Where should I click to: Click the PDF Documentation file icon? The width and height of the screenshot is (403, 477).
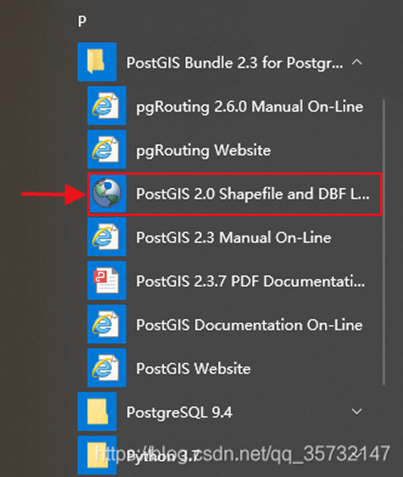pyautogui.click(x=107, y=280)
